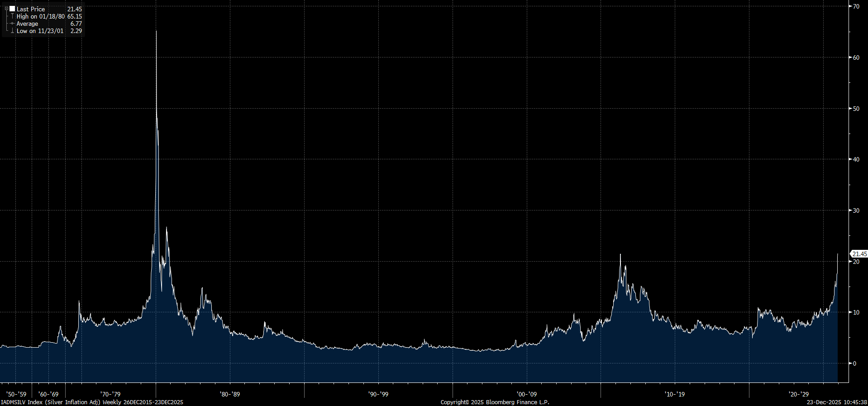The image size is (868, 406).
Task: Click the Low marker icon in legend
Action: (12, 31)
